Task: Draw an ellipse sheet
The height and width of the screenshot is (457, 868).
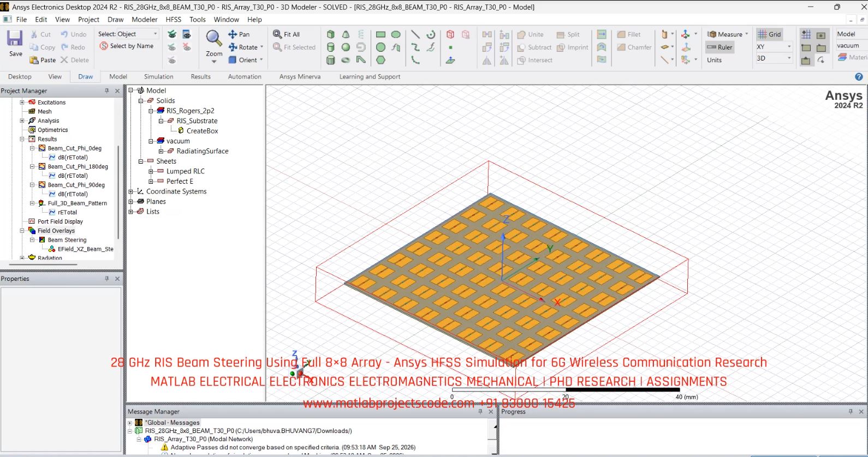Action: (x=396, y=34)
